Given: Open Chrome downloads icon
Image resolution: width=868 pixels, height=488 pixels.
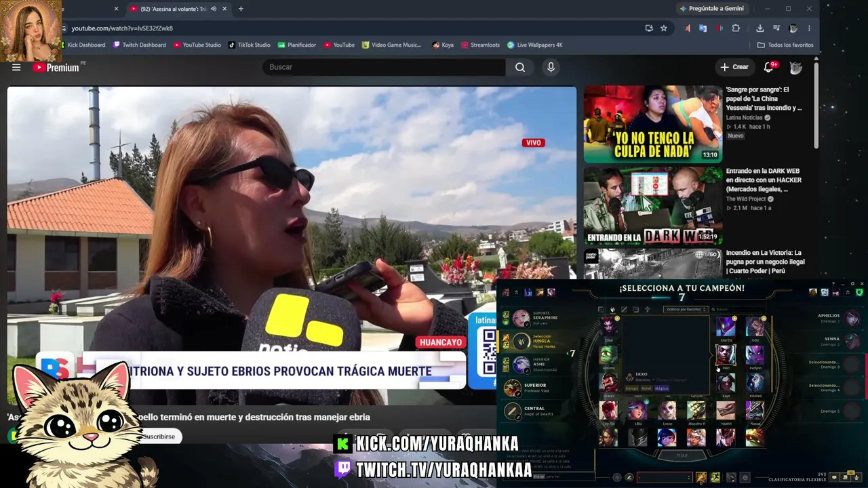Looking at the screenshot, I should coord(760,28).
